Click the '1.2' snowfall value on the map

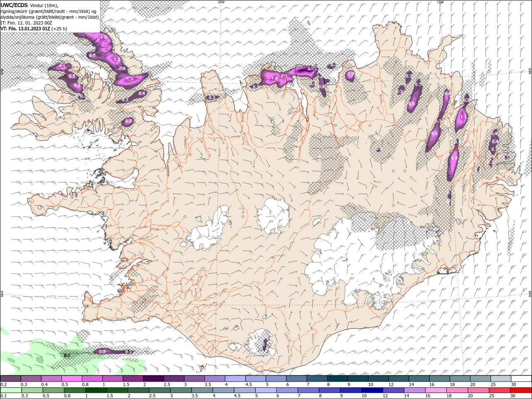117,60
